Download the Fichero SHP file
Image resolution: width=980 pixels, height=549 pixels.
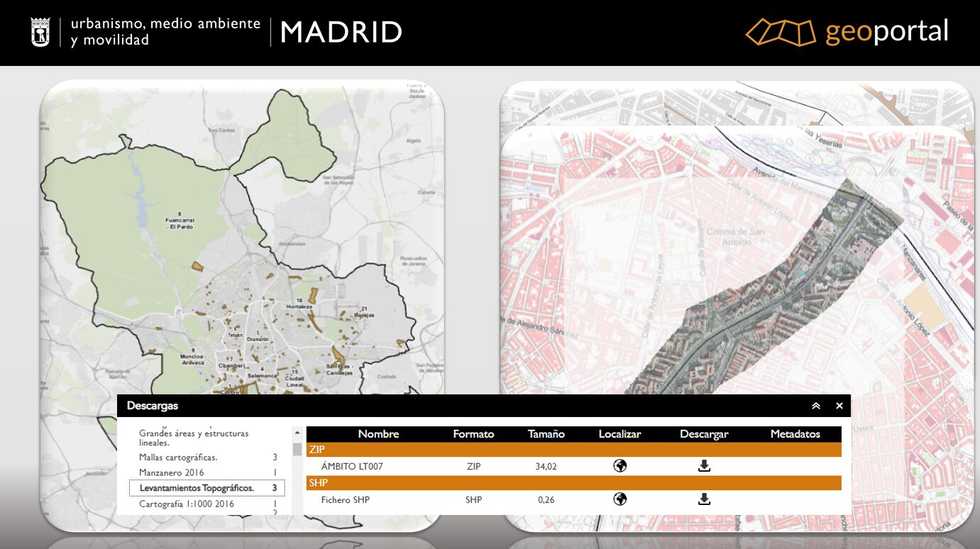point(704,499)
